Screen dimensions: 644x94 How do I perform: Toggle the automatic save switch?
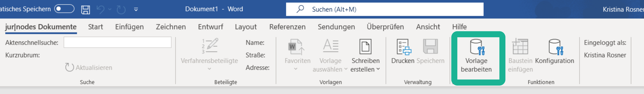click(64, 9)
